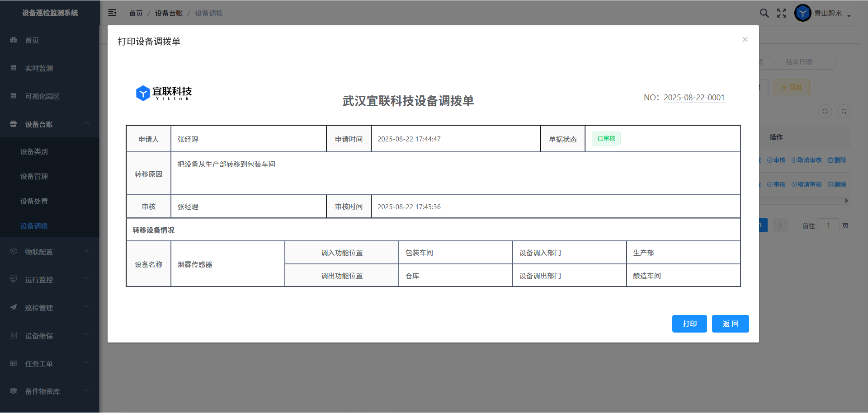Collapse the 设备台账 menu group
This screenshot has height=413, width=868.
point(50,124)
